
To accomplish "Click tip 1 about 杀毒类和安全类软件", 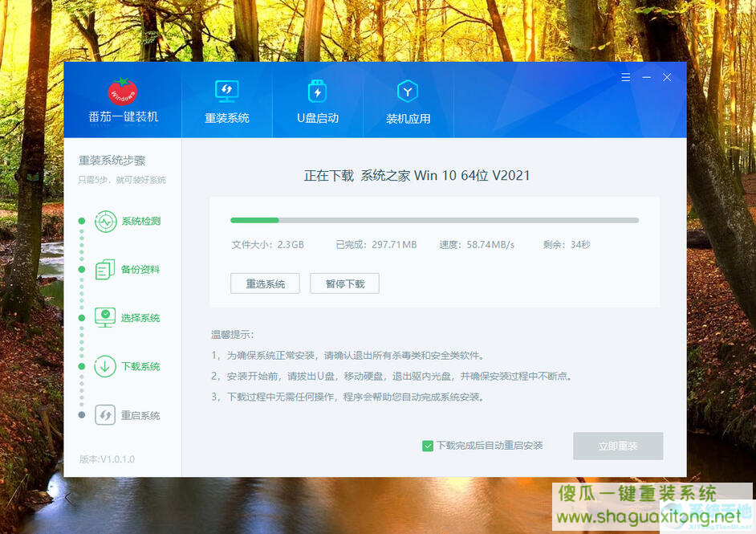I will click(x=348, y=356).
